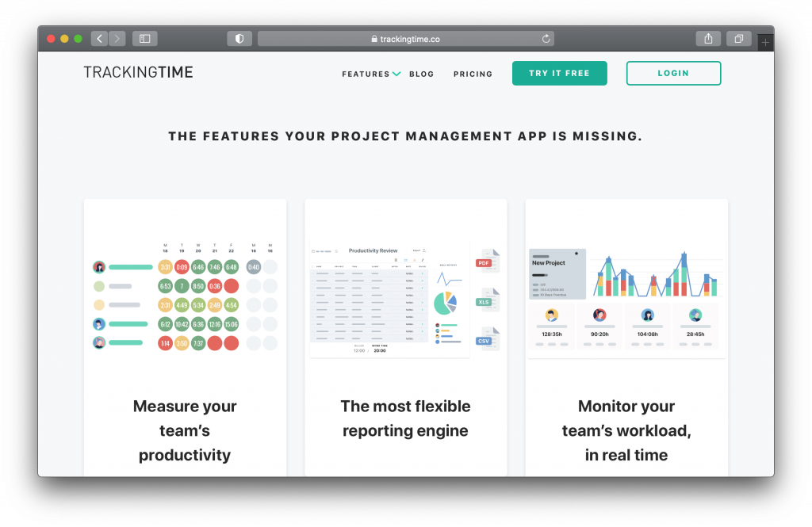
Task: Click the red 0:09 time entry circle
Action: [182, 267]
